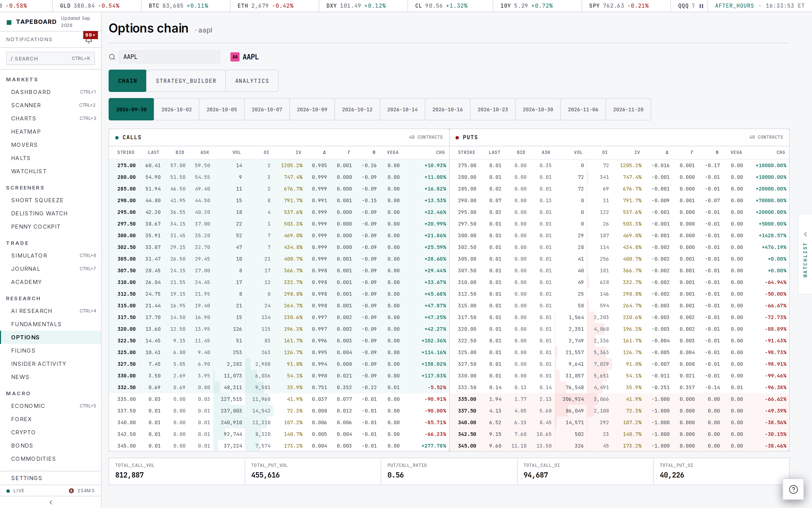Go to the Scanner page

pos(50,105)
